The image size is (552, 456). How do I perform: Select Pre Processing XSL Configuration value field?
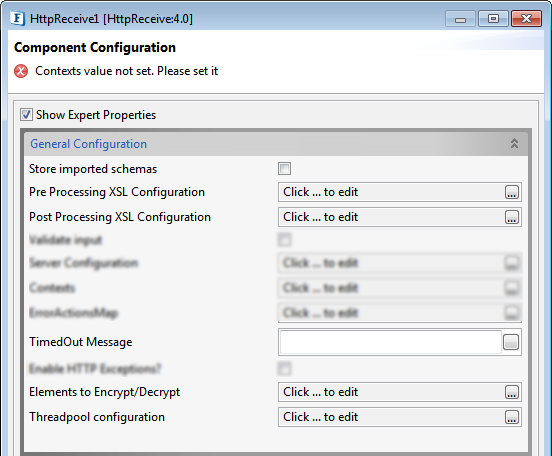[400, 192]
